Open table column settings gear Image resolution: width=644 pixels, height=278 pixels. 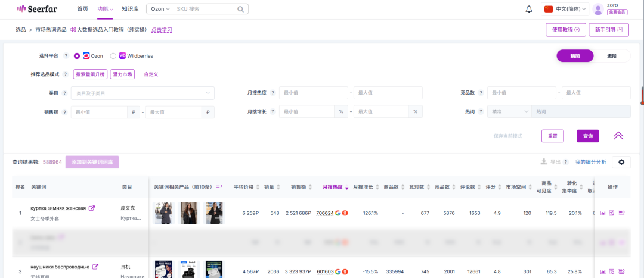click(x=621, y=162)
